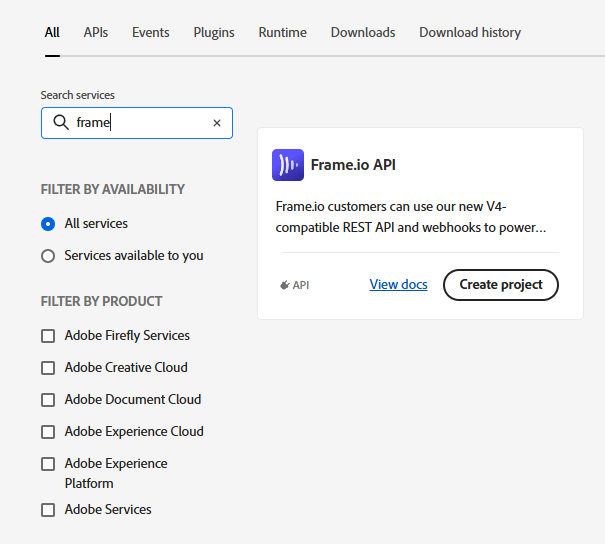Click the FILTER BY AVAILABILITY heading

click(x=113, y=189)
